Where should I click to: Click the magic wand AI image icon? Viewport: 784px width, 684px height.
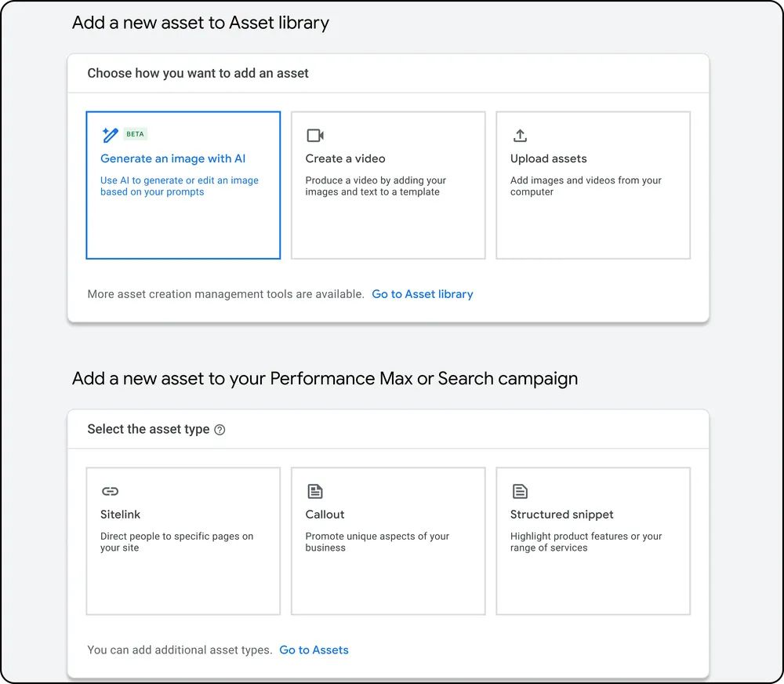tap(110, 135)
